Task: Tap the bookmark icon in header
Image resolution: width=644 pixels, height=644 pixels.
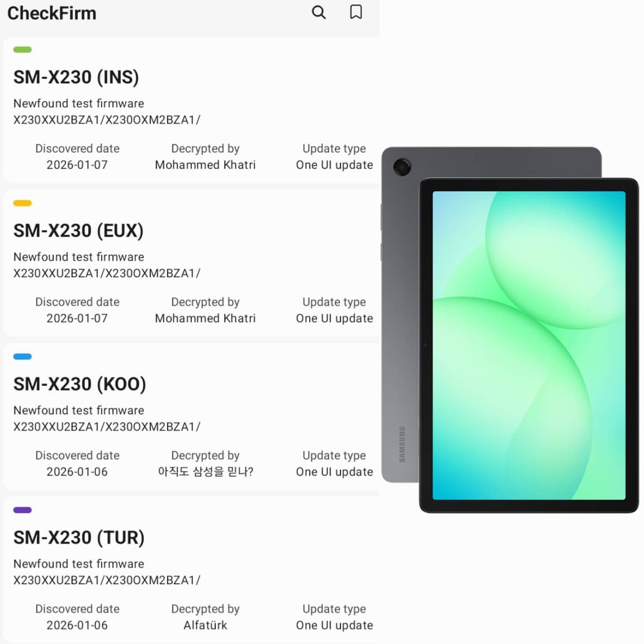Action: point(356,12)
